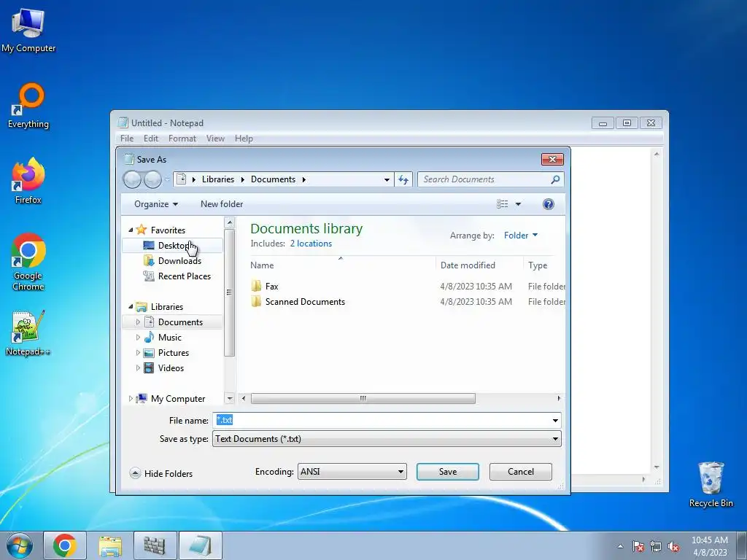Screen dimensions: 747x560
Task: Expand the My Computer node
Action: click(131, 399)
